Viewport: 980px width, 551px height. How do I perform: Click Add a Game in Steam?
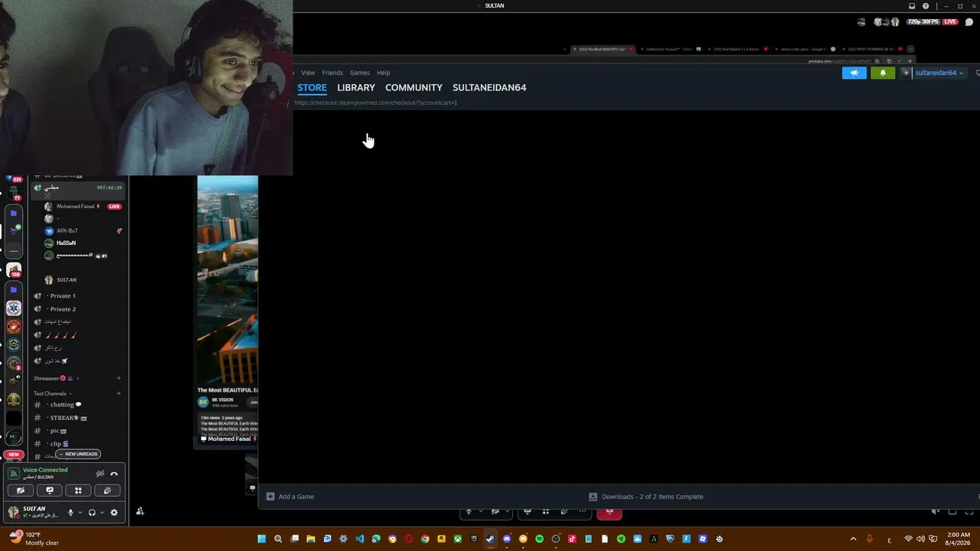[x=290, y=497]
